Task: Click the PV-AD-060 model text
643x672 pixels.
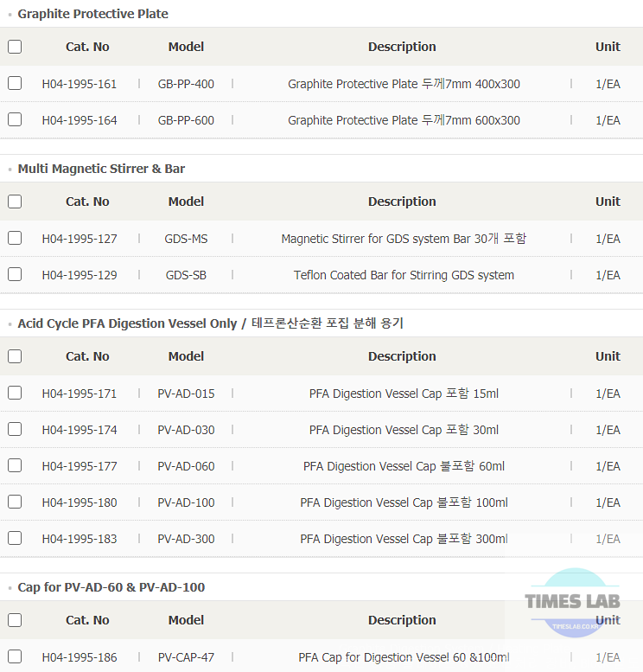Action: (186, 466)
